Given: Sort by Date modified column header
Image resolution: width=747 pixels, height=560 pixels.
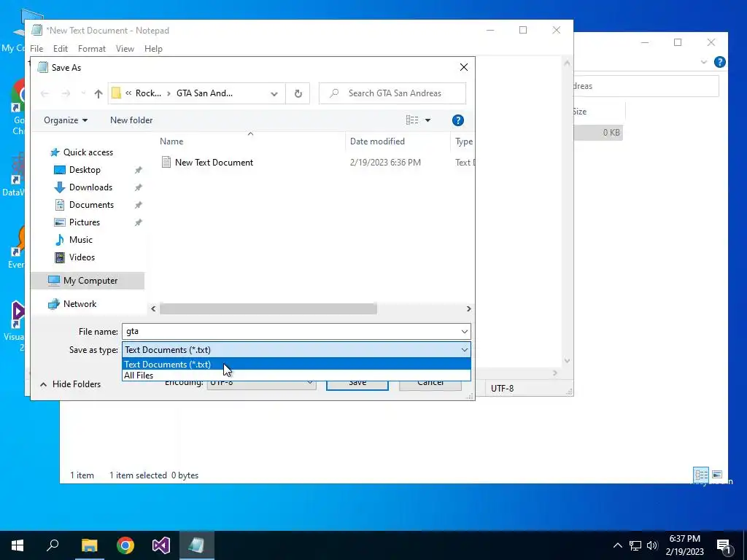Looking at the screenshot, I should pos(377,141).
